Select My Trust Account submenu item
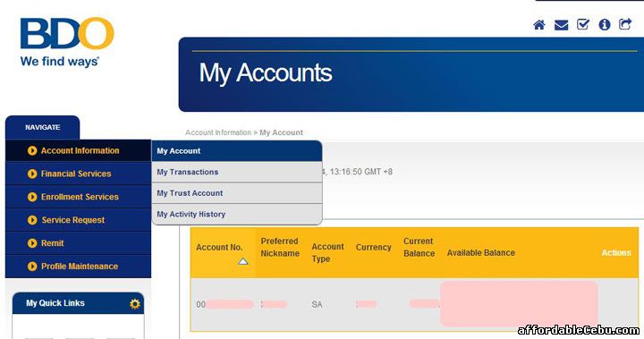644x339 pixels. click(x=237, y=192)
